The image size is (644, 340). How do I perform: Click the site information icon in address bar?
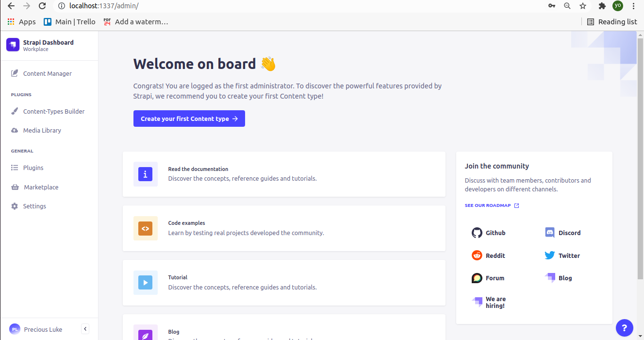(61, 6)
